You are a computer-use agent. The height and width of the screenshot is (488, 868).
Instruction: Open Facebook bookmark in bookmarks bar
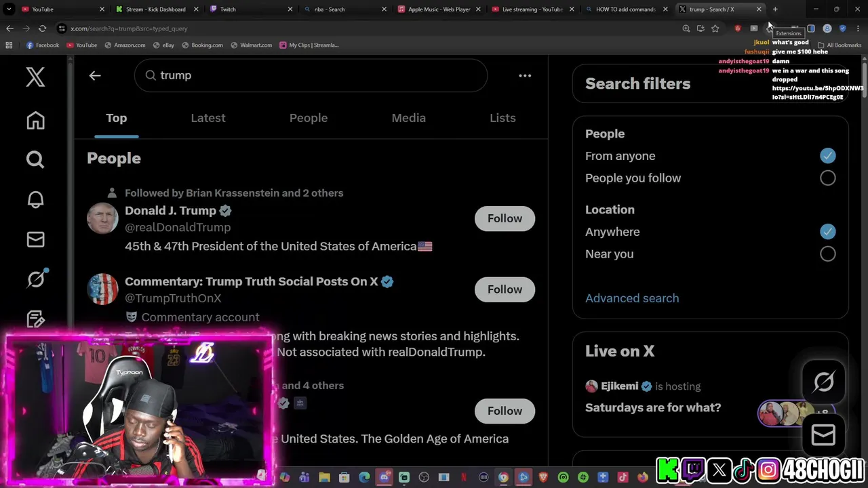pyautogui.click(x=42, y=45)
